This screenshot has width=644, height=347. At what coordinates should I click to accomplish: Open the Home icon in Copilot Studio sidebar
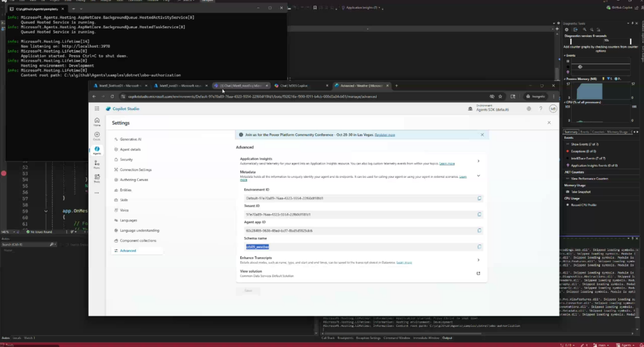(97, 121)
